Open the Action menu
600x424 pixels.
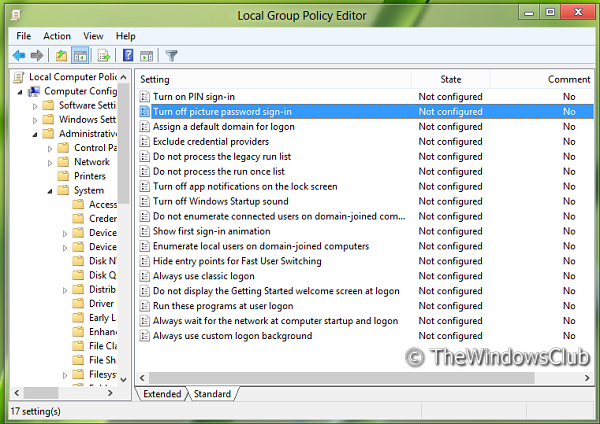(x=57, y=36)
